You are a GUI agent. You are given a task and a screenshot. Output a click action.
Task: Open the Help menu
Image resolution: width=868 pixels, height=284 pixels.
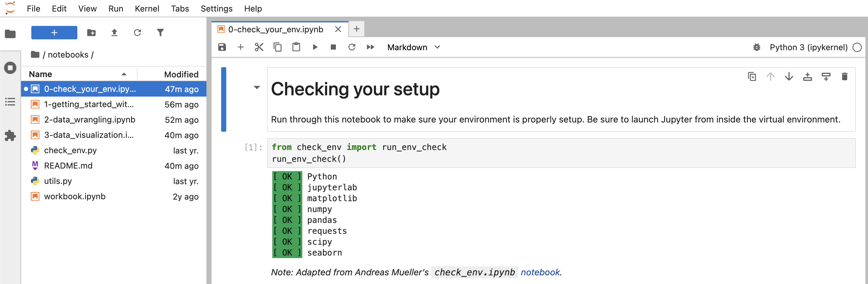(x=253, y=8)
